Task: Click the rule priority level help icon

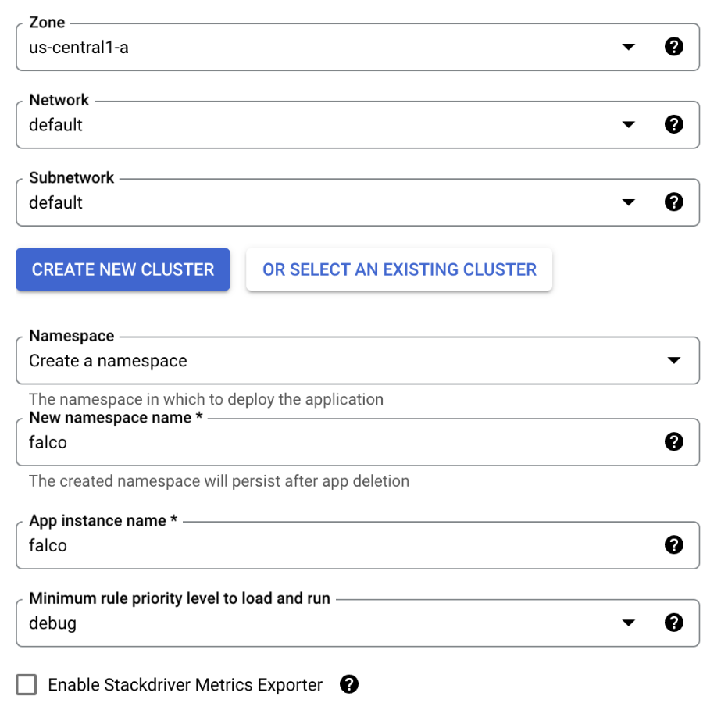Action: [x=673, y=623]
